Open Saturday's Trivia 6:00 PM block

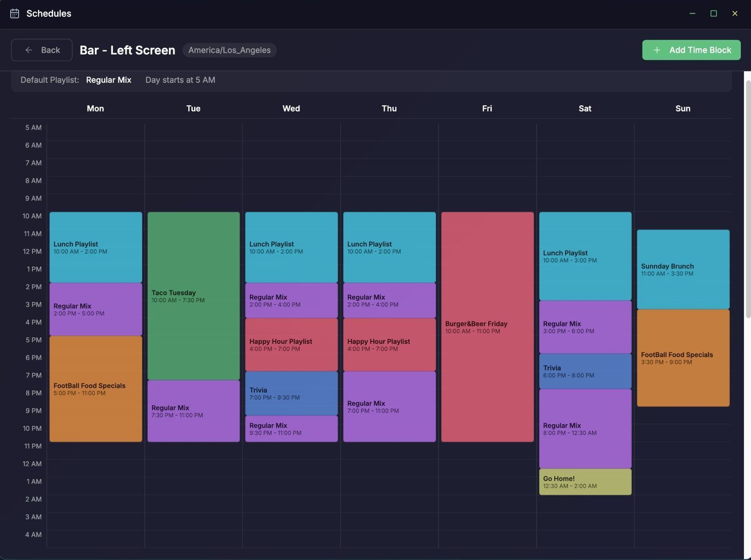click(x=585, y=371)
